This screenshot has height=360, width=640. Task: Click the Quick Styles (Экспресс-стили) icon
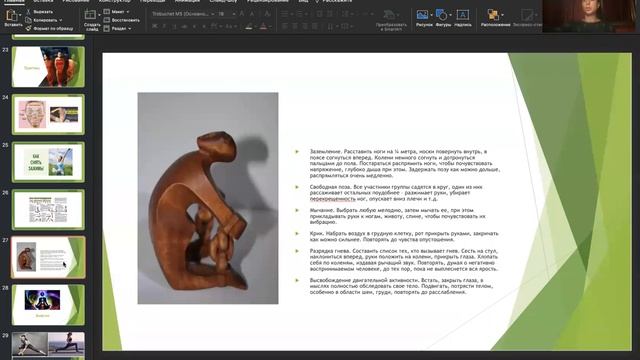pos(527,15)
